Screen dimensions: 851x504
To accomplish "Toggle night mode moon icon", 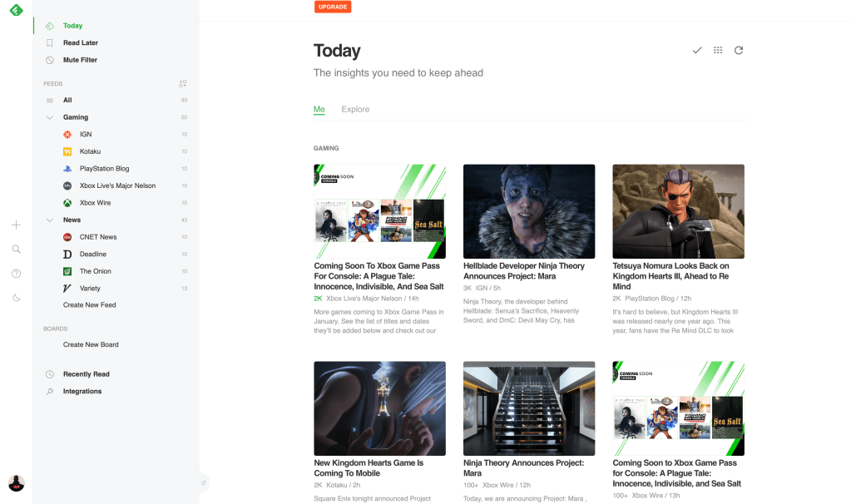I will pos(16,298).
